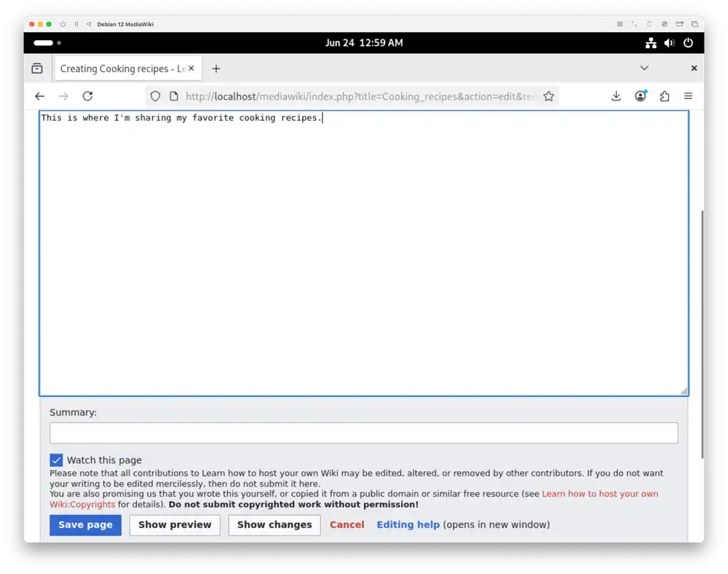
Task: Open the browser hamburger menu
Action: [x=688, y=96]
